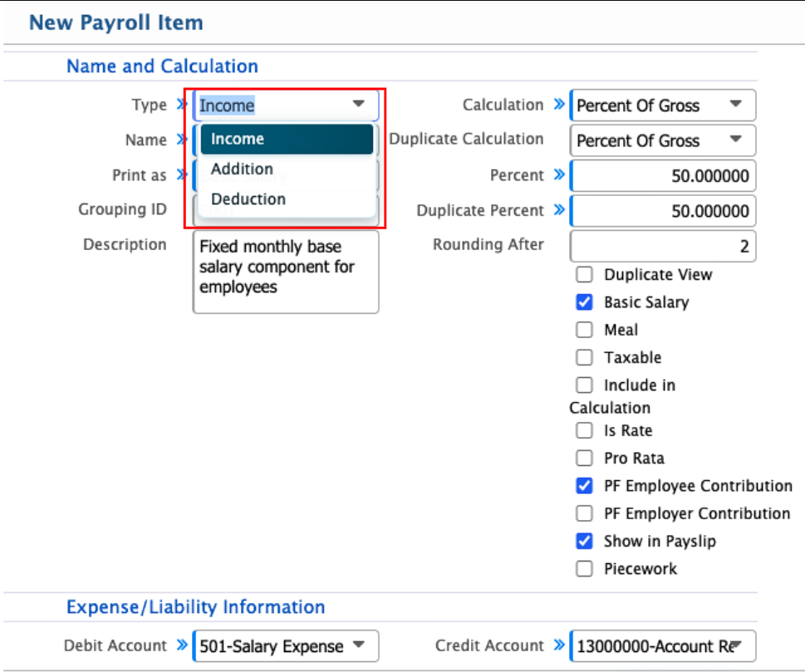Enable the Duplicate View checkbox
This screenshot has width=805, height=672.
click(x=585, y=275)
